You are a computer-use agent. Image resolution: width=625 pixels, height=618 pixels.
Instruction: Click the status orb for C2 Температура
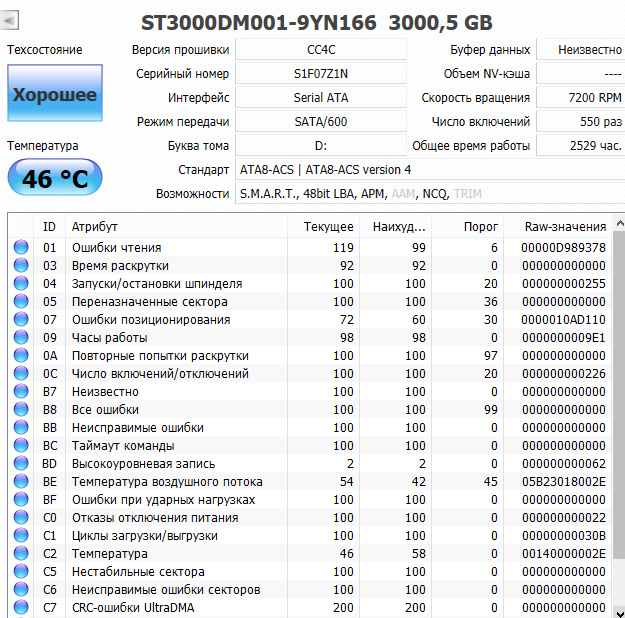tap(21, 553)
